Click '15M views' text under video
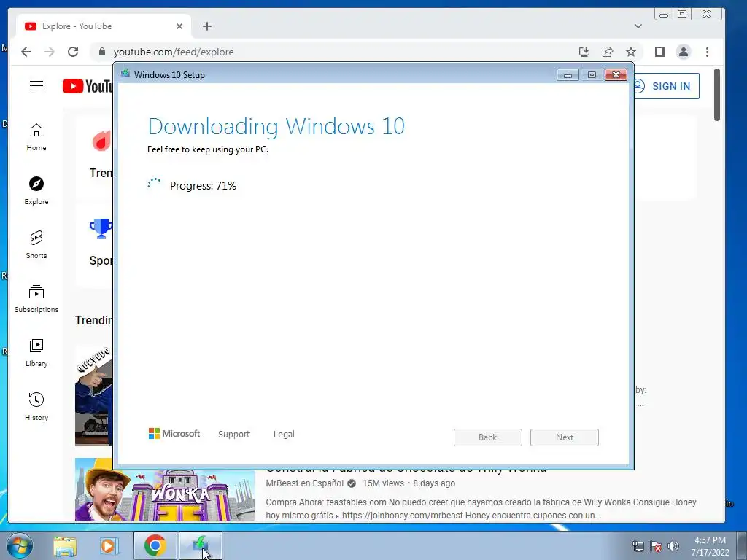The width and height of the screenshot is (747, 560). pyautogui.click(x=383, y=483)
